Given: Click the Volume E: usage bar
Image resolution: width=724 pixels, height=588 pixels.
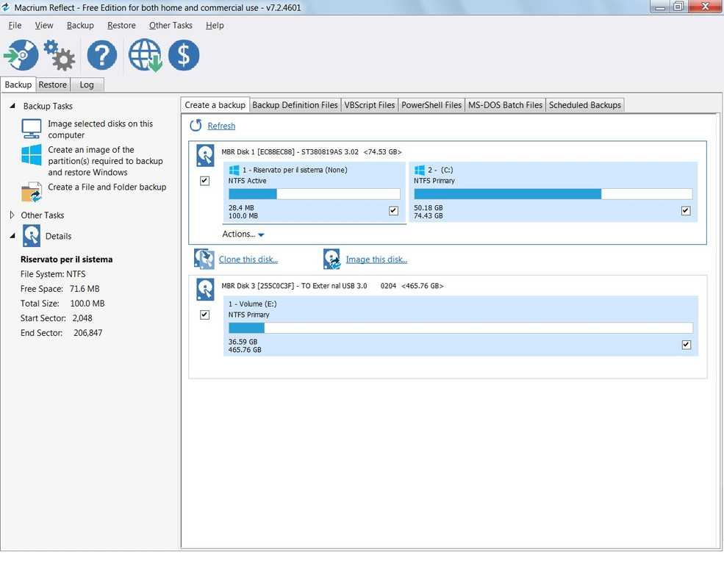Looking at the screenshot, I should pyautogui.click(x=461, y=328).
